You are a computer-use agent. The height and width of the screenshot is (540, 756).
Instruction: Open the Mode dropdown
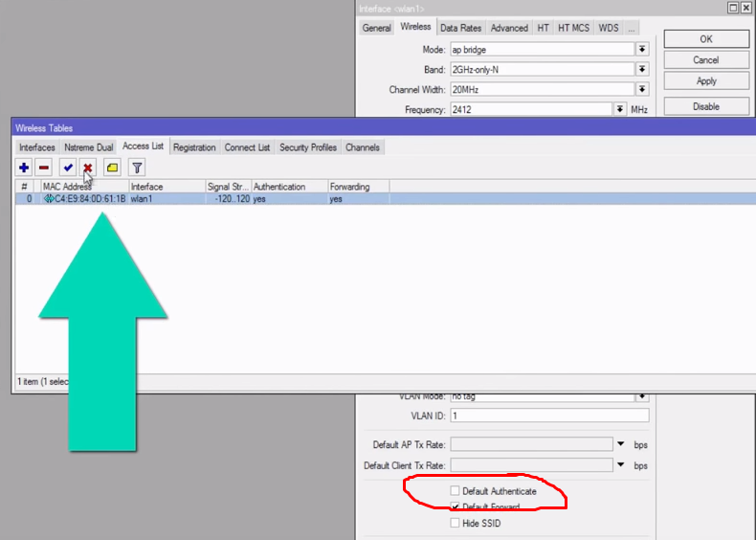642,49
